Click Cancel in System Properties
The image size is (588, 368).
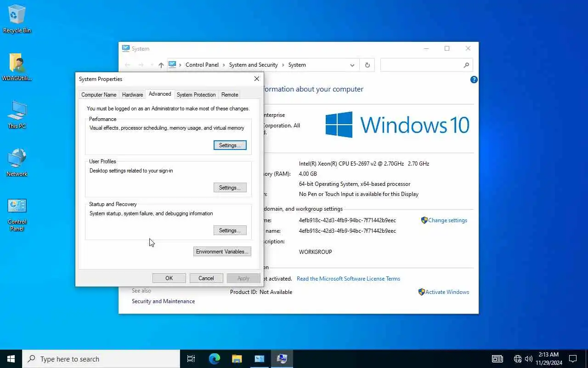coord(206,278)
